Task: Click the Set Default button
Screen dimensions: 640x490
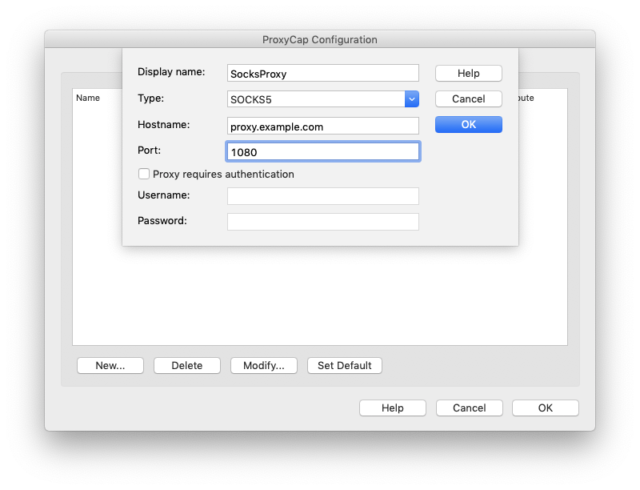Action: click(344, 365)
